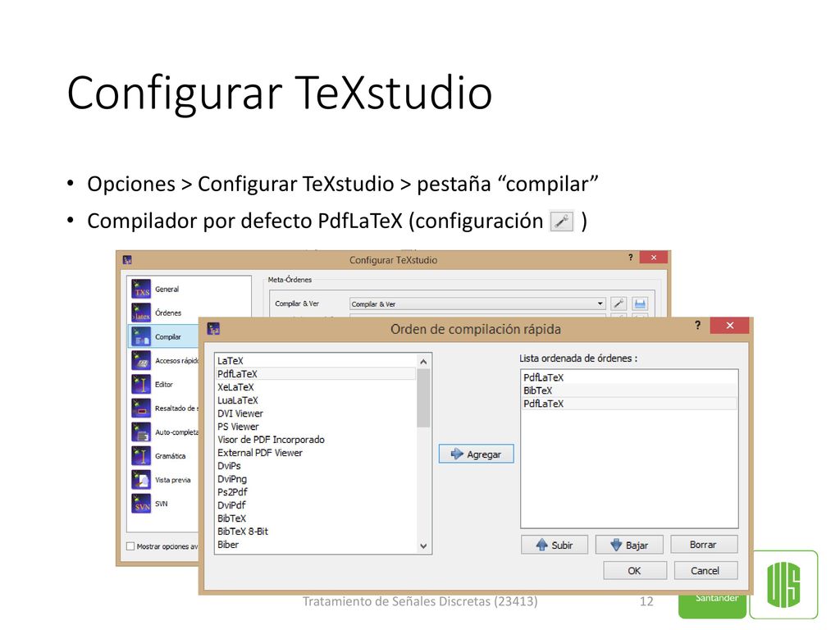Select BibTeX 8-Bit in the command list

(x=316, y=532)
